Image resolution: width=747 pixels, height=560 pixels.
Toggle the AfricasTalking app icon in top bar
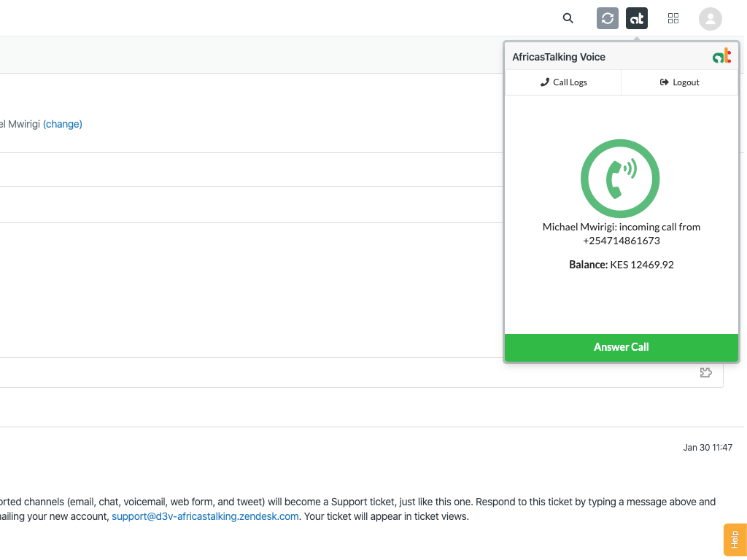(637, 18)
